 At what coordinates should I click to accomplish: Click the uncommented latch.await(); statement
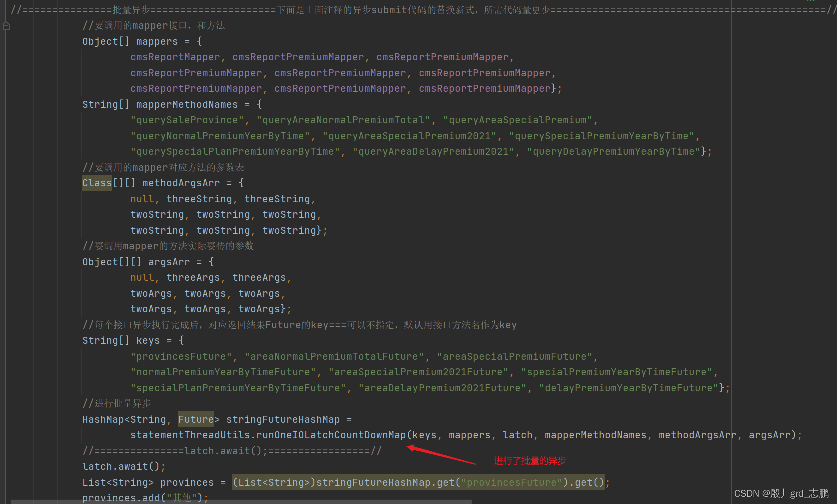tap(124, 466)
